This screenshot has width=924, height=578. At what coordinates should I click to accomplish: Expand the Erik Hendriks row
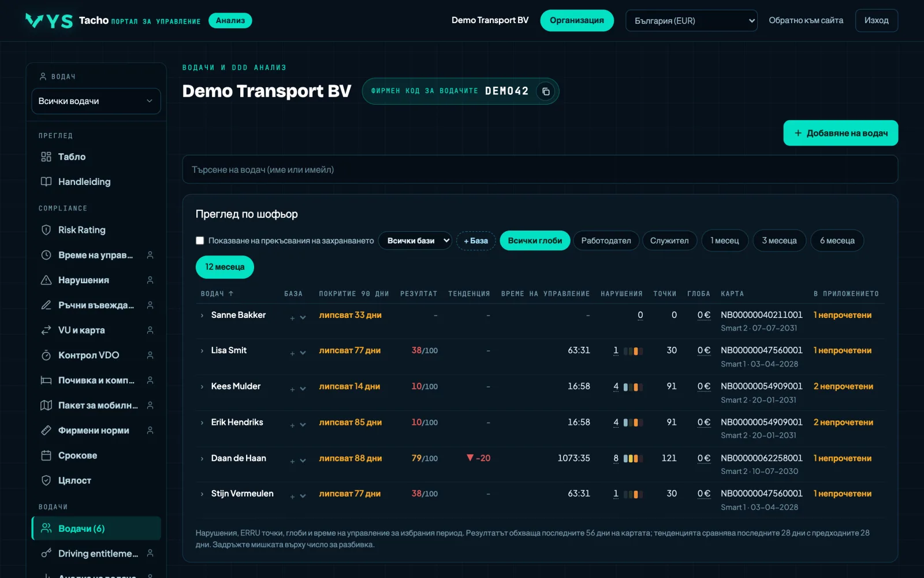[202, 423]
